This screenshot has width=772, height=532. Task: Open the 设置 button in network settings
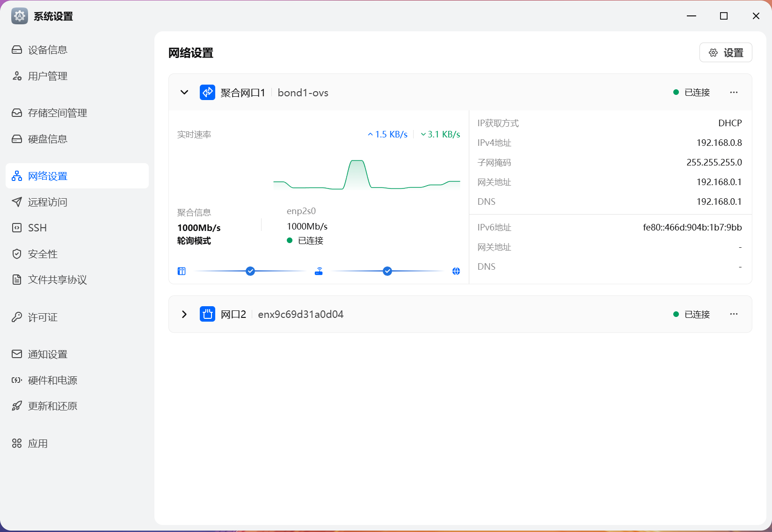tap(726, 53)
